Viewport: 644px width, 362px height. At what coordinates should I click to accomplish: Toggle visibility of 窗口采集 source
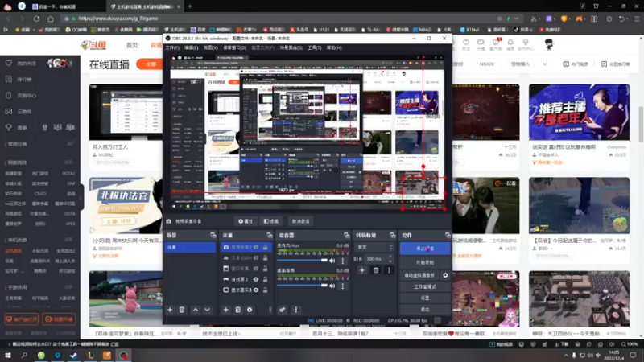coord(256,269)
